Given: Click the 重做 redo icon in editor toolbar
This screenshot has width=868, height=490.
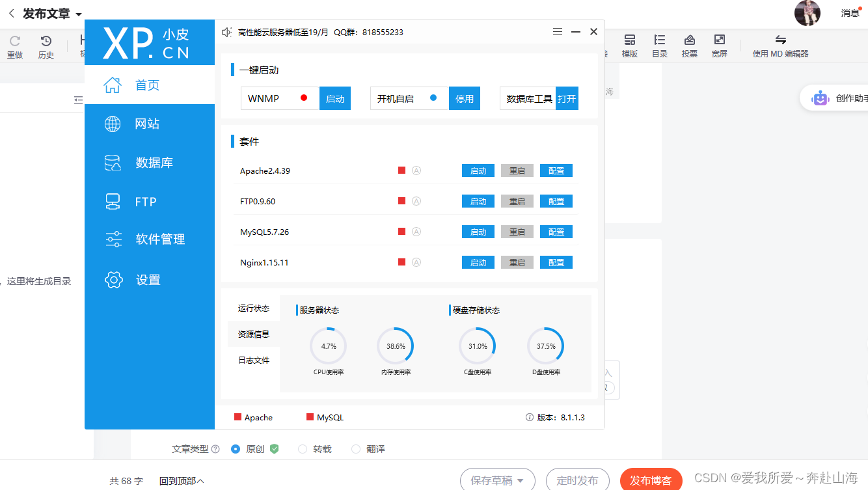Looking at the screenshot, I should 15,46.
